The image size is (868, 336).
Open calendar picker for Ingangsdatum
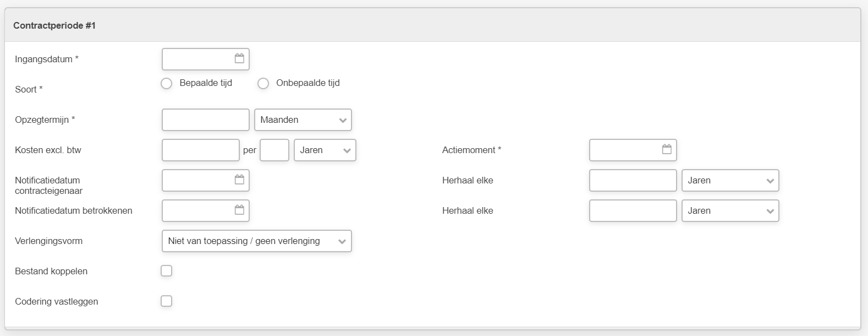(239, 58)
